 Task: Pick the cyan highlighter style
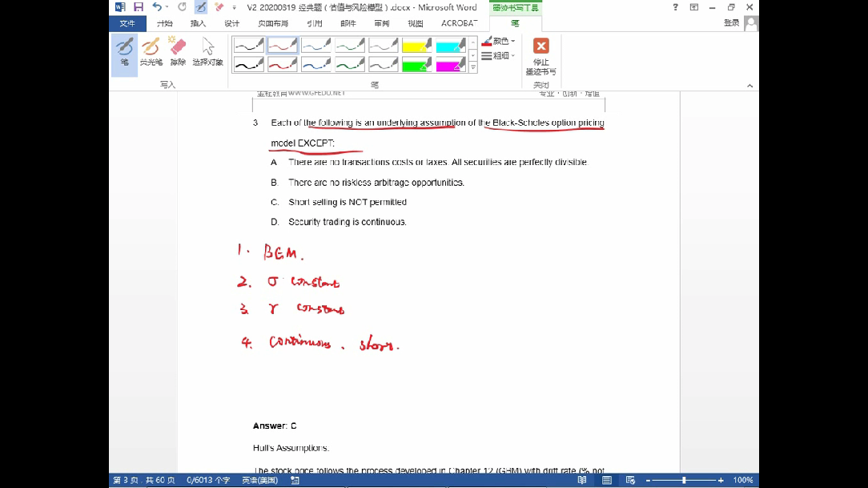451,45
